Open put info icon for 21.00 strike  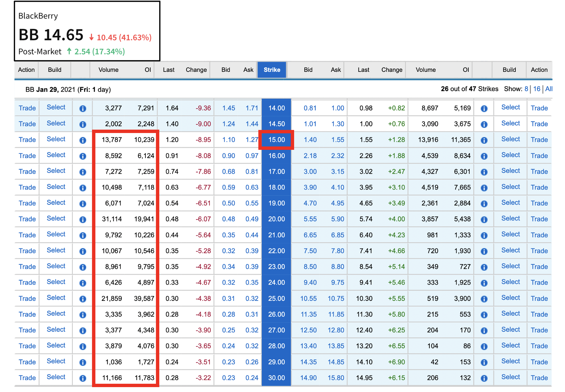coord(484,235)
